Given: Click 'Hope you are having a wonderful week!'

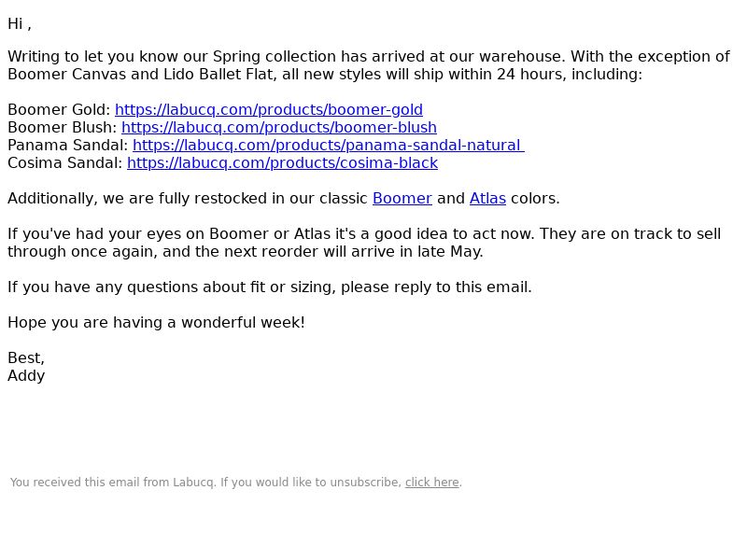Looking at the screenshot, I should coord(156,322).
